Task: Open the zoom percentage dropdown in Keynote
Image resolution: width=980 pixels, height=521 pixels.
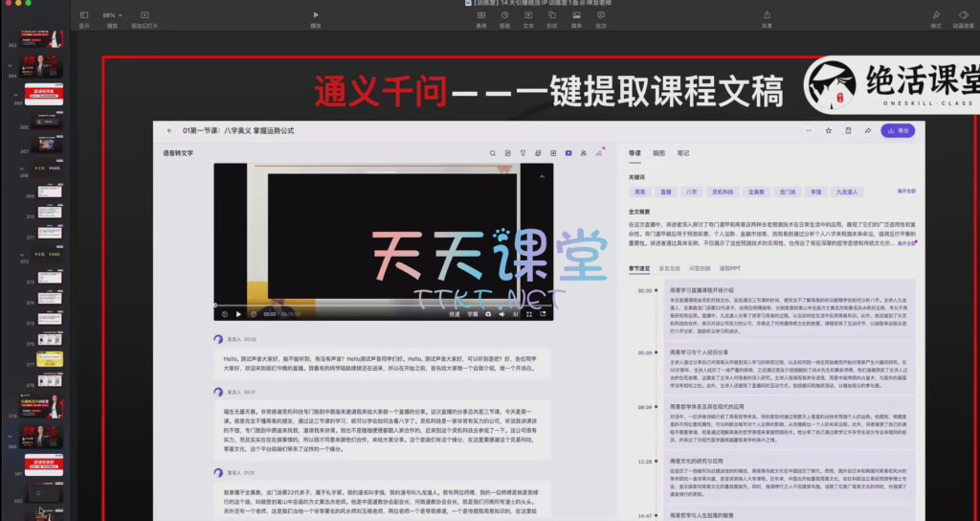Action: (112, 15)
